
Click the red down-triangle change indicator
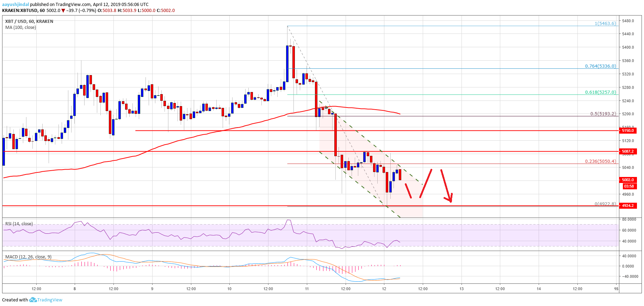click(x=63, y=11)
